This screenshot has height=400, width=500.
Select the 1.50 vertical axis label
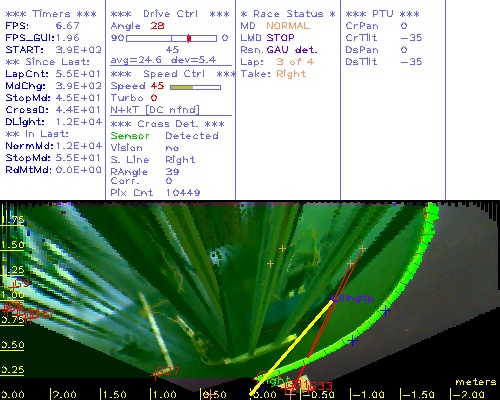[x=13, y=245]
